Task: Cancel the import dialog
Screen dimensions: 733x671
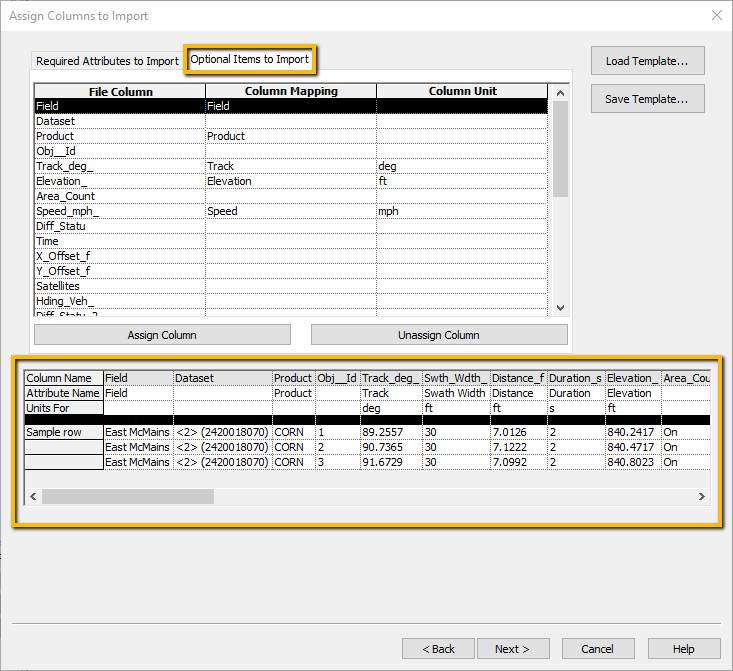Action: pos(598,649)
